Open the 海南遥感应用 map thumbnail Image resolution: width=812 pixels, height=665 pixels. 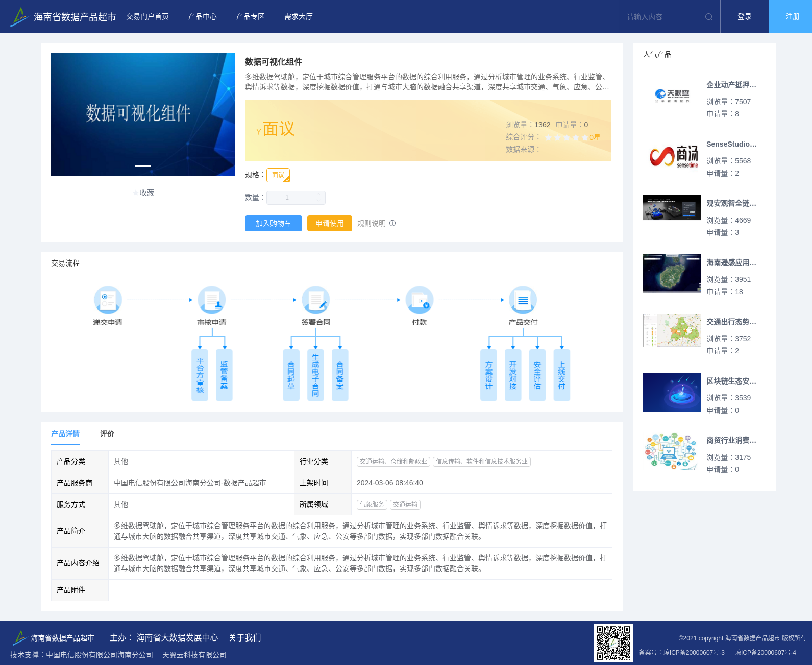[x=672, y=273]
